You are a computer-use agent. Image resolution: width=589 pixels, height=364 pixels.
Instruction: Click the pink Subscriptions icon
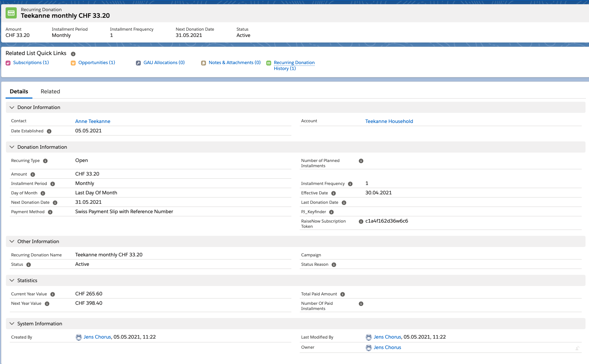pos(8,63)
